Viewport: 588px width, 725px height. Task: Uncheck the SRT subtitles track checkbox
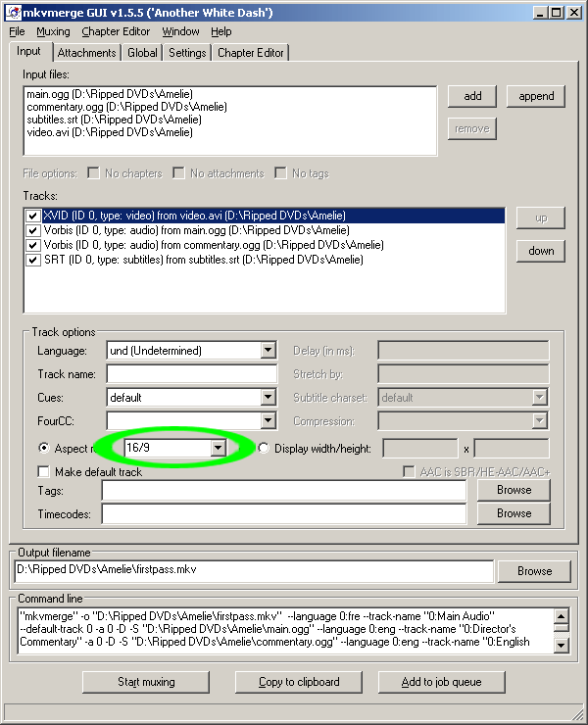coord(32,260)
